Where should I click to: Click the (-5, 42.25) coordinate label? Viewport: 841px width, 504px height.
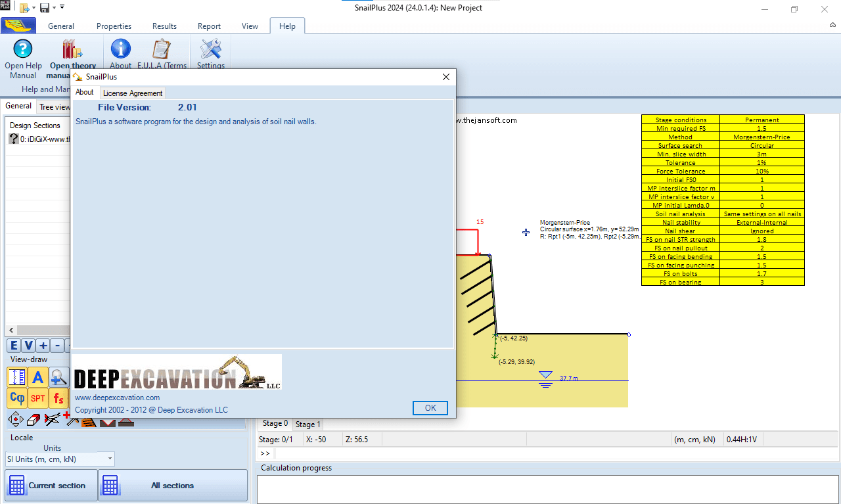[514, 338]
